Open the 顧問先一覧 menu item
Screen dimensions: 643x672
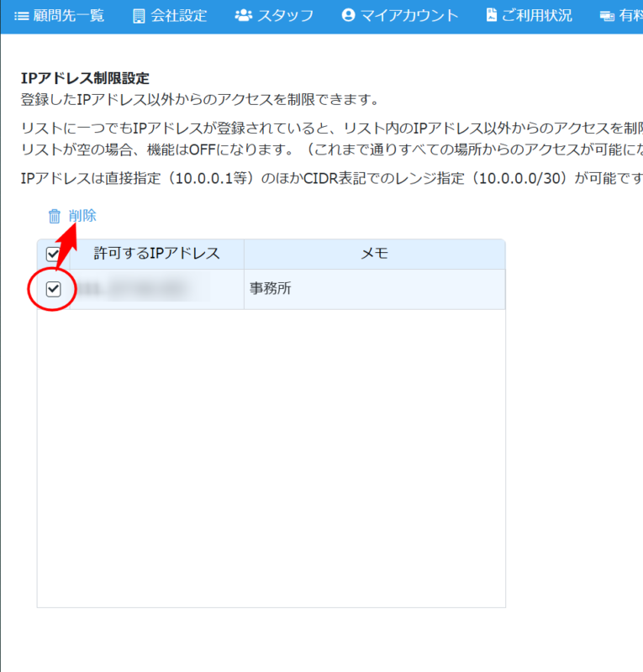(x=59, y=16)
